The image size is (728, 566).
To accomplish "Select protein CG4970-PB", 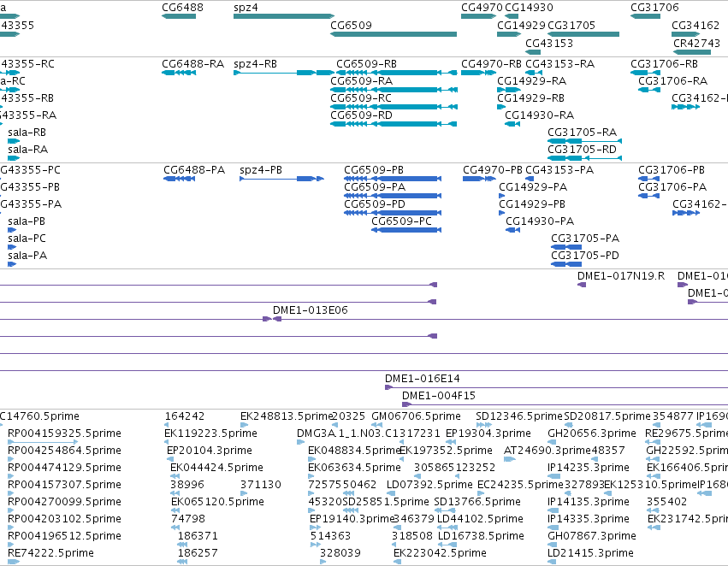I will 493,170.
